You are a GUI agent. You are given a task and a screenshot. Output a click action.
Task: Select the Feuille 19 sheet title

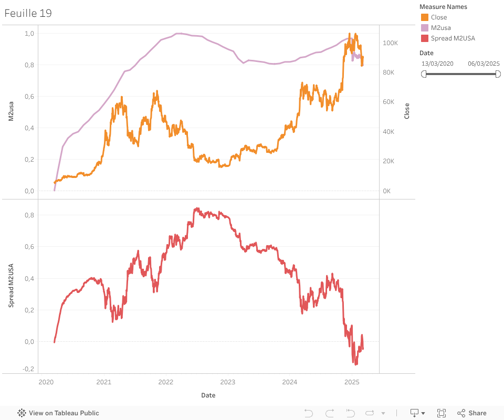[x=28, y=14]
